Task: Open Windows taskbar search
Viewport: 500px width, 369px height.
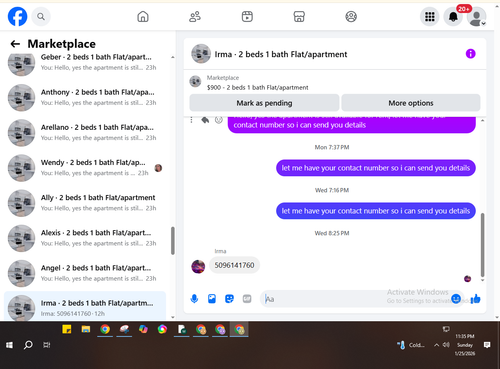Action: (x=28, y=345)
